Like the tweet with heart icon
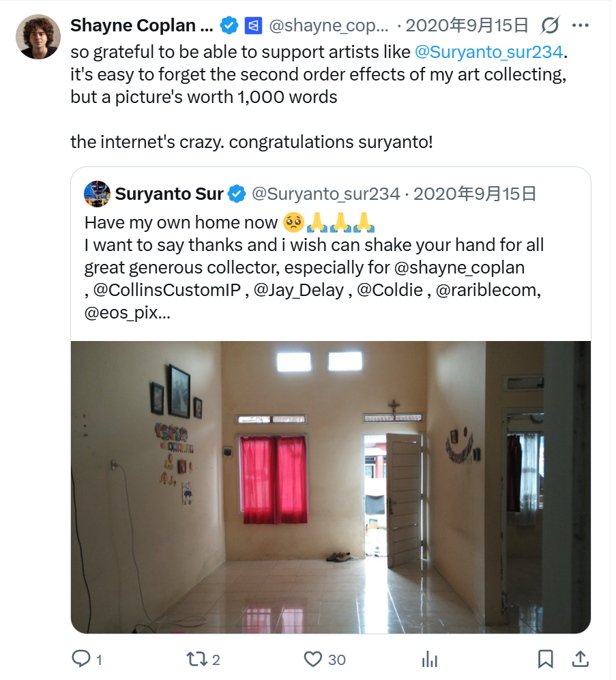Screen dimensions: 616x680 coord(313,659)
